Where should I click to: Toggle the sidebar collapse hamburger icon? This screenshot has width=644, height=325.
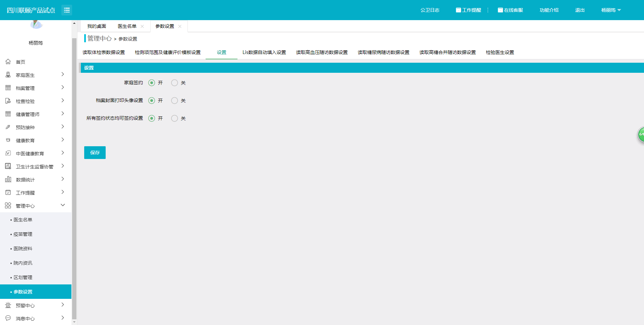[67, 10]
